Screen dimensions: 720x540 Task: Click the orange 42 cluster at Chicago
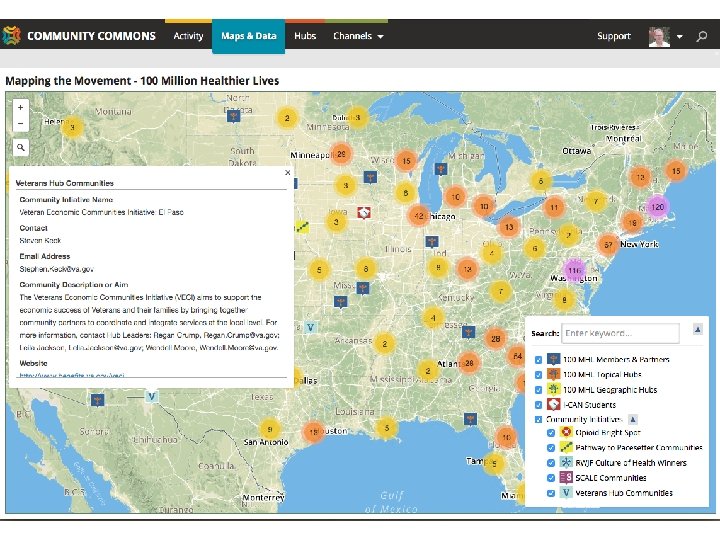(418, 216)
